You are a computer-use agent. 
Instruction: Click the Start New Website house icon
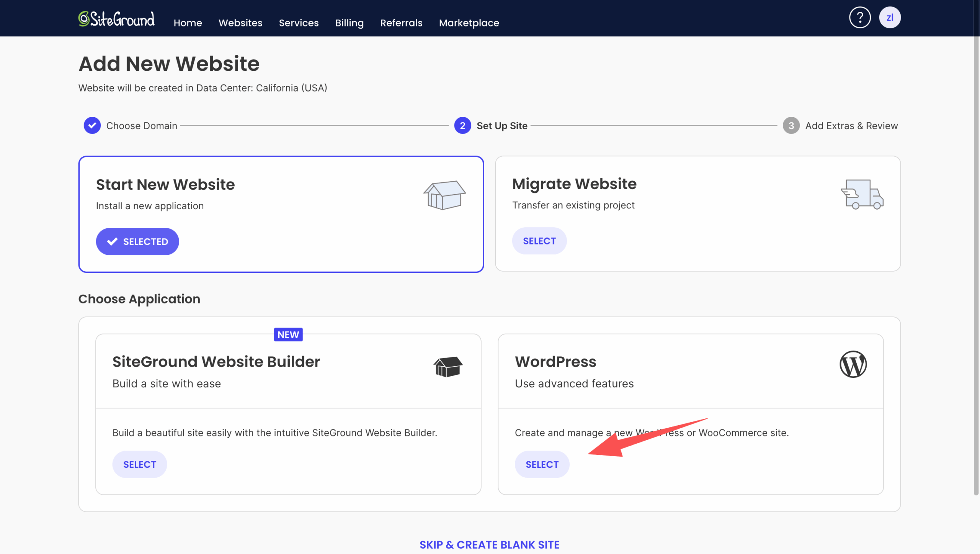[x=444, y=195]
